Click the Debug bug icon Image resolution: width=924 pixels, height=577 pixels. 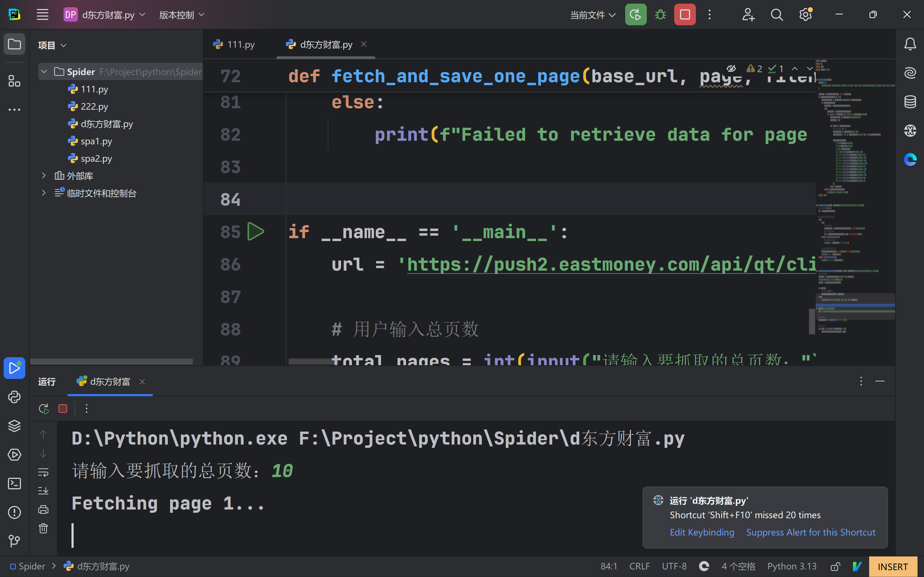pyautogui.click(x=660, y=15)
